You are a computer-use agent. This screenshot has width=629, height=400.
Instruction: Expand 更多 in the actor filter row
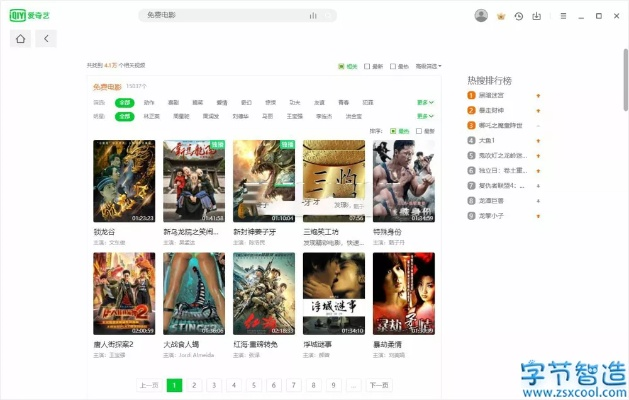(x=426, y=116)
